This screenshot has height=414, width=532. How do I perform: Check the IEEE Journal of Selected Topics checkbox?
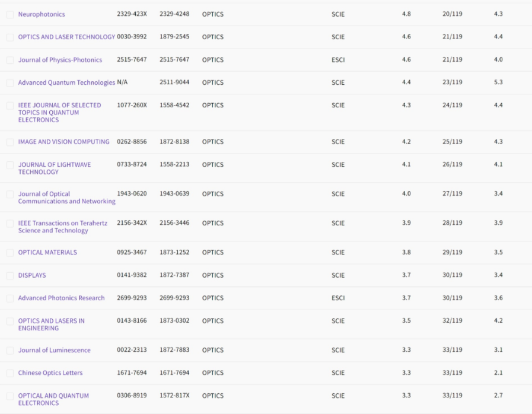pyautogui.click(x=10, y=106)
